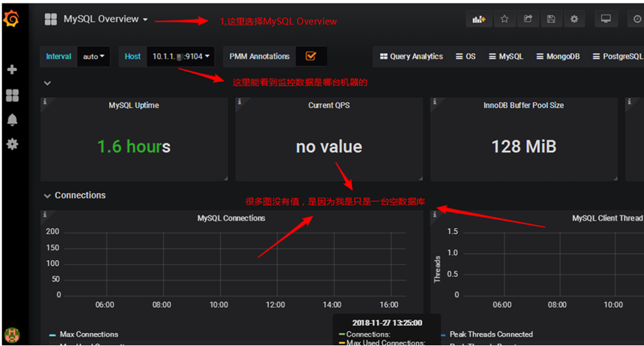The image size is (644, 346).
Task: Click the Interval label
Action: click(x=59, y=57)
